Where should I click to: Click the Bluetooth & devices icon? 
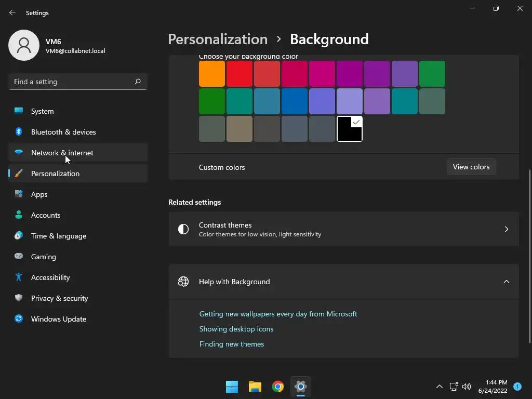click(19, 132)
